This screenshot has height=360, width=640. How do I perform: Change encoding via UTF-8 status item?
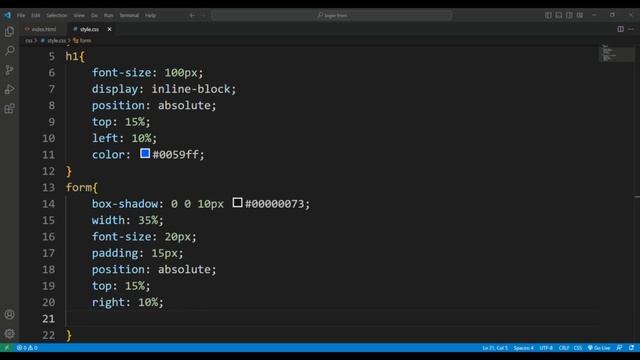pyautogui.click(x=546, y=348)
